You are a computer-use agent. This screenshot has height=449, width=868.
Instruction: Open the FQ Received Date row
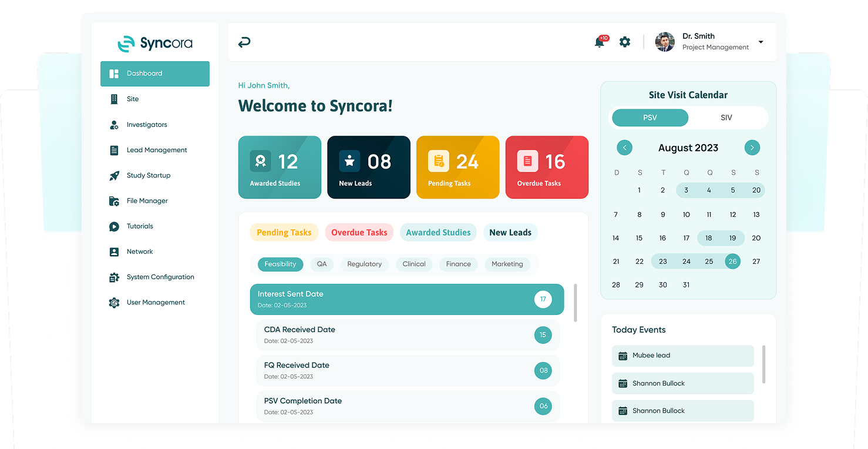(408, 371)
